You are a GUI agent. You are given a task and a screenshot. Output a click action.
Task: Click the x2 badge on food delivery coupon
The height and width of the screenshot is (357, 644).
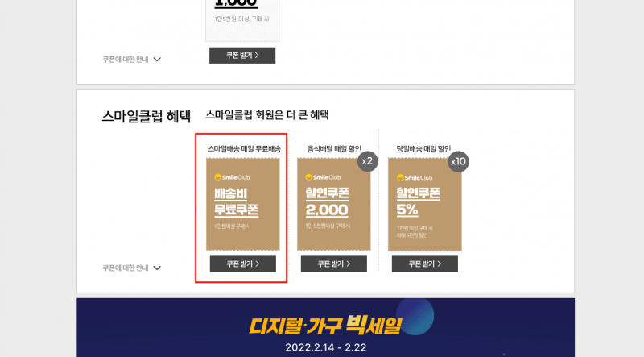tap(367, 161)
